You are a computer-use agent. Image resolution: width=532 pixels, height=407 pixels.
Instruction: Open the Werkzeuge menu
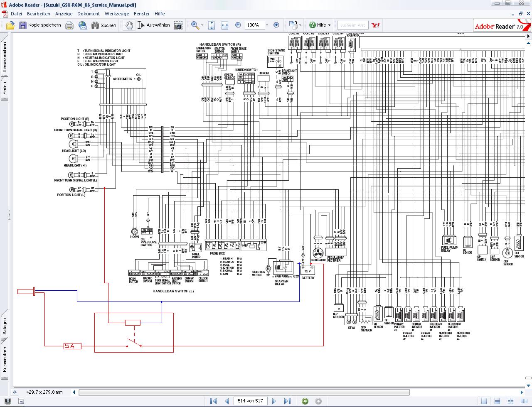[x=117, y=14]
